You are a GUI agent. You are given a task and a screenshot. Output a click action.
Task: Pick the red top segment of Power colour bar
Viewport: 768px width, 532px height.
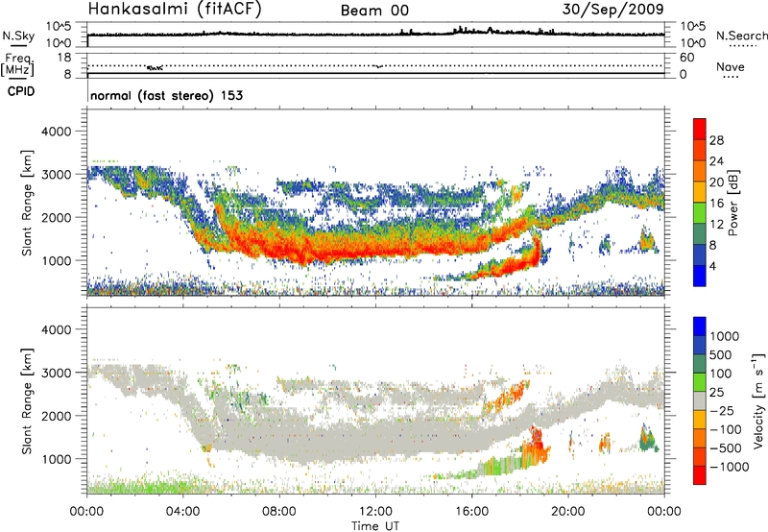700,129
